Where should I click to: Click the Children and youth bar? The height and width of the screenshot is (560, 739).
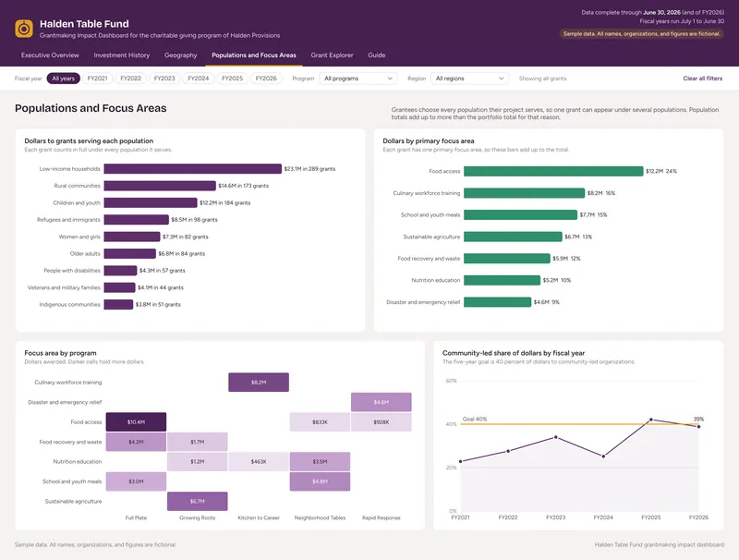tap(151, 202)
